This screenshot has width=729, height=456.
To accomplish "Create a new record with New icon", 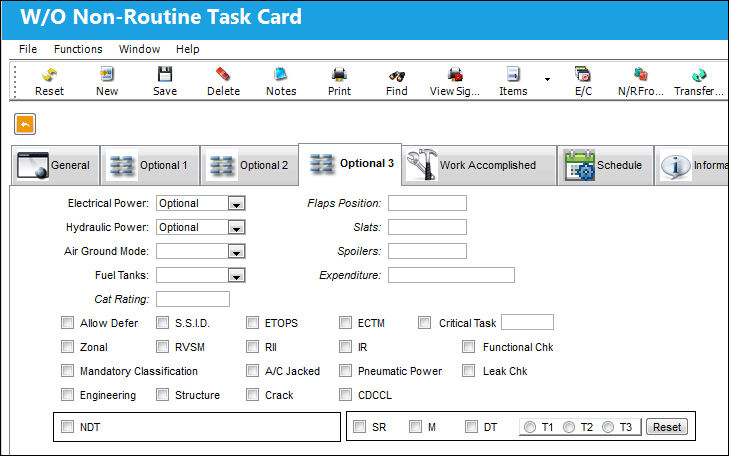I will pos(107,74).
